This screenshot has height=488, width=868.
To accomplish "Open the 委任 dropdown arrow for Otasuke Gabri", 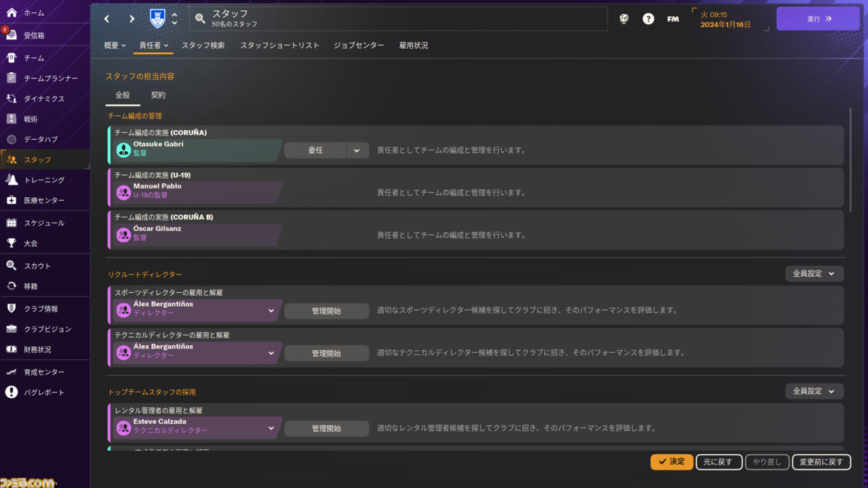I will point(357,150).
